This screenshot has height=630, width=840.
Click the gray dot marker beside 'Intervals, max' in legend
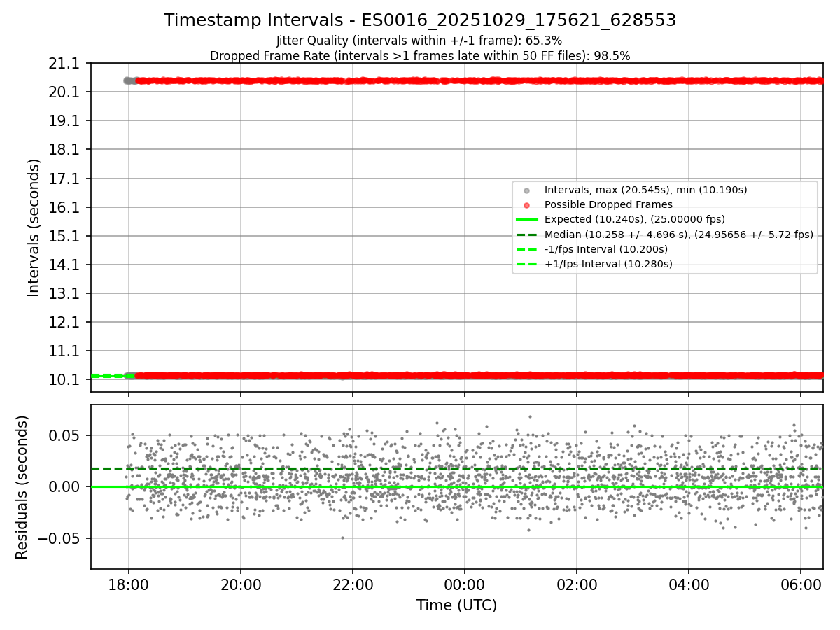527,190
